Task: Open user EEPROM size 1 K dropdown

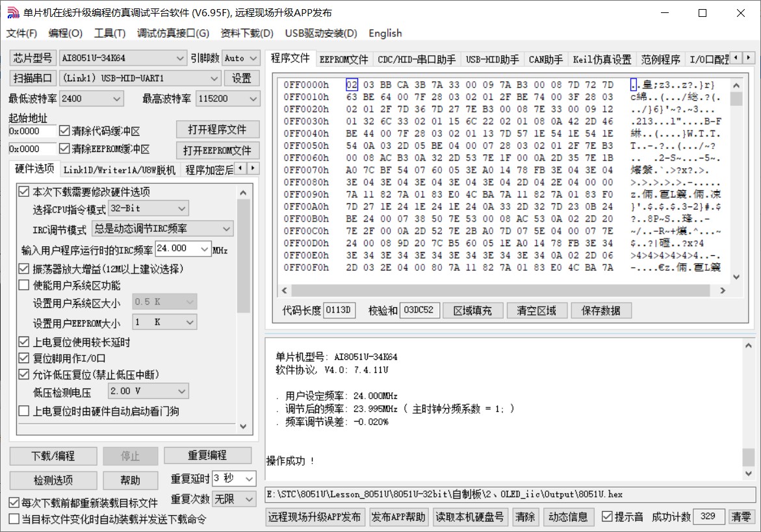Action: (x=164, y=322)
